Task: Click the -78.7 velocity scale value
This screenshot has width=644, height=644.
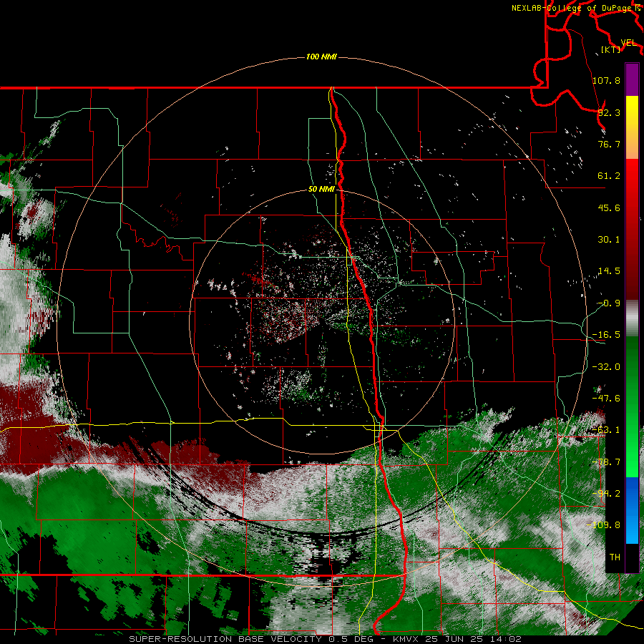Action: (606, 462)
